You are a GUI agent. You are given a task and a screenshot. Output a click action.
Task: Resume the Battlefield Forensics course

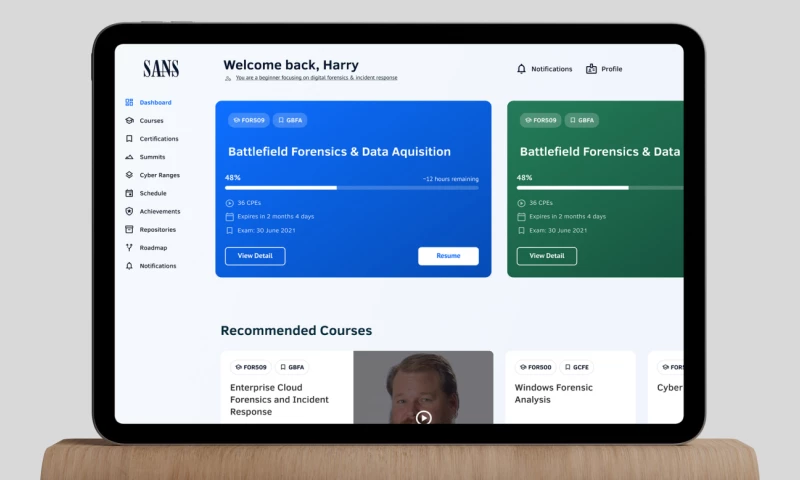point(448,256)
